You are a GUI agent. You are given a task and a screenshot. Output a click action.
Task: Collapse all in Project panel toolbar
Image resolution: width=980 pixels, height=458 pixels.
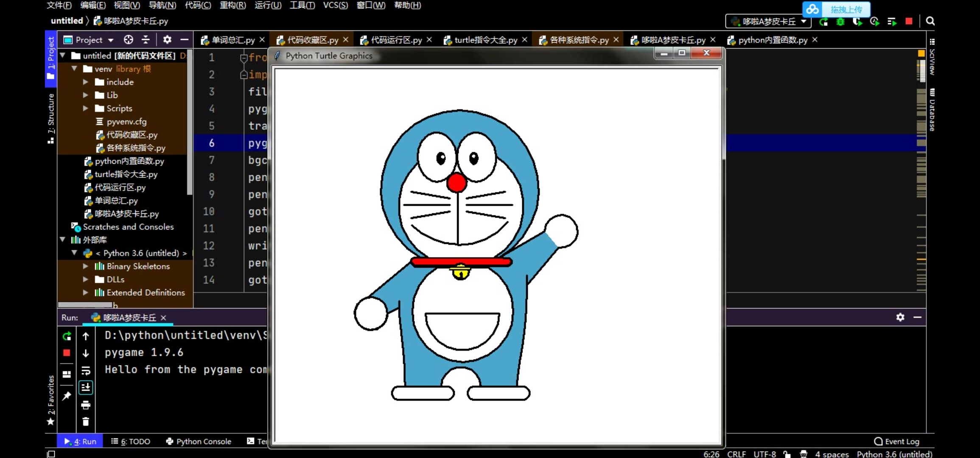(146, 40)
